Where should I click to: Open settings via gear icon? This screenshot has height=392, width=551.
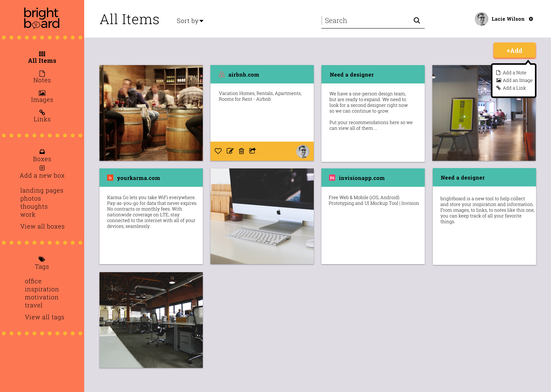pos(531,19)
